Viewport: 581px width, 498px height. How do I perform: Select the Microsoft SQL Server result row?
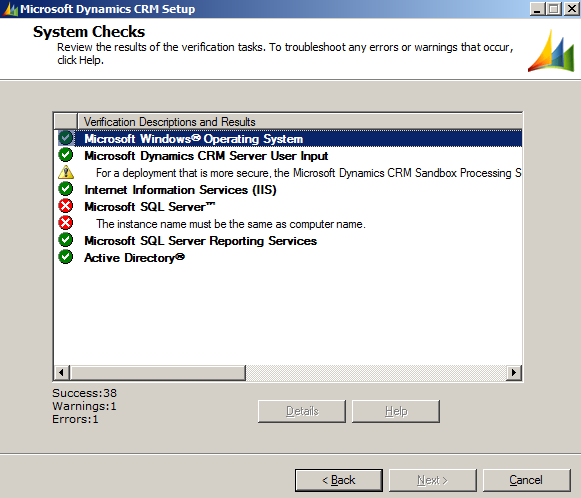(288, 206)
